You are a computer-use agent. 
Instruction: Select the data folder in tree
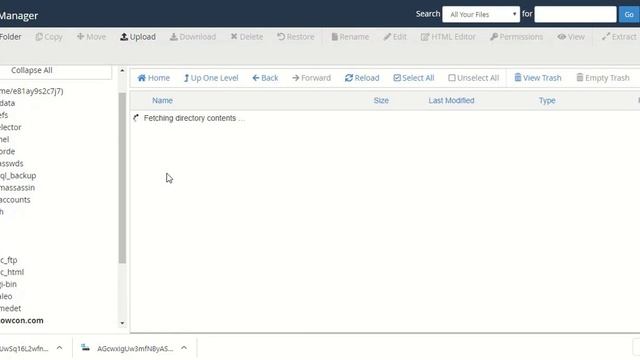tap(7, 103)
